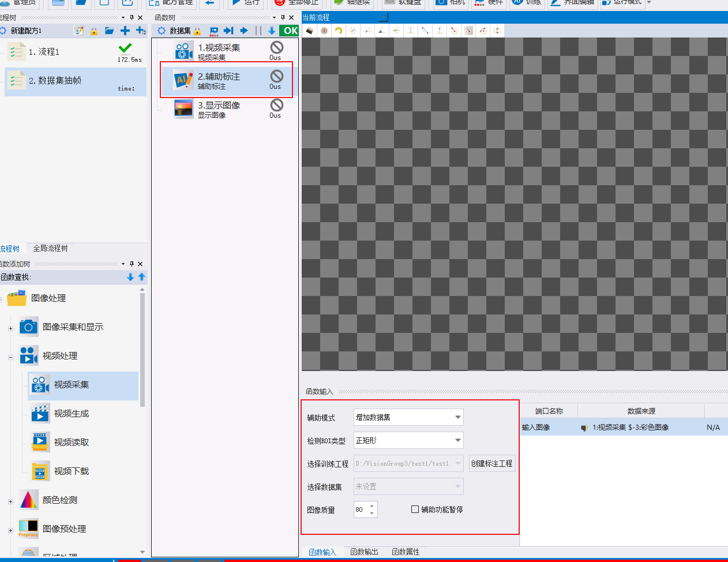Click the pause icon in function tree toolbar
The height and width of the screenshot is (562, 728).
click(x=258, y=31)
